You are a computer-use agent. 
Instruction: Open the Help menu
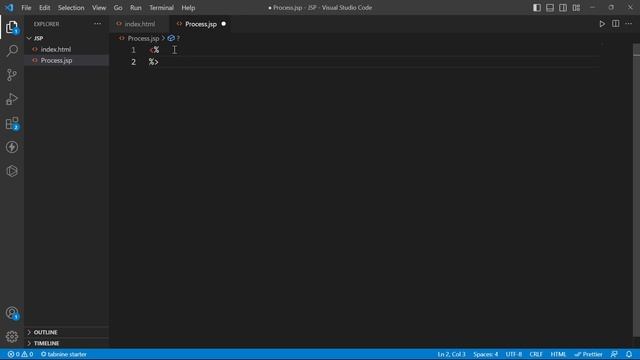coord(188,7)
